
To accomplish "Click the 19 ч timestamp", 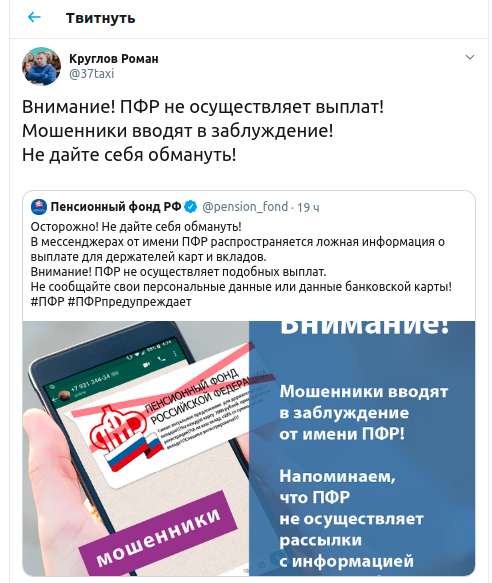I will coord(308,207).
